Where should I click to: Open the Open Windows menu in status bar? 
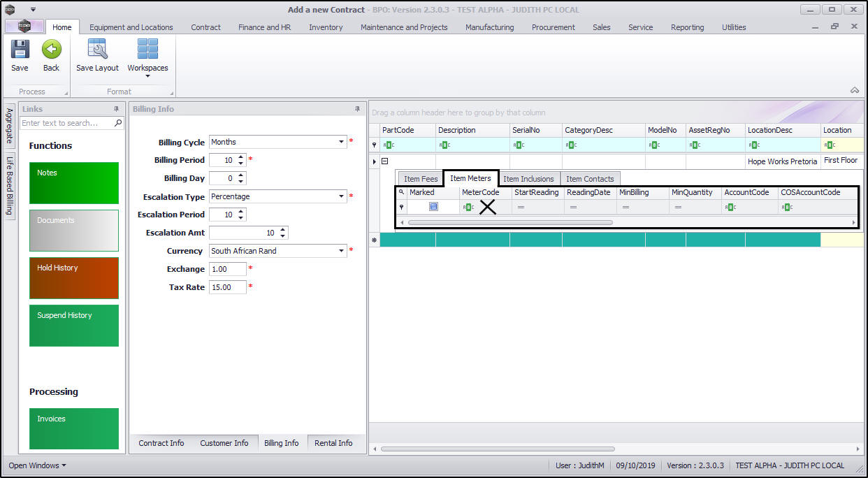pyautogui.click(x=38, y=465)
